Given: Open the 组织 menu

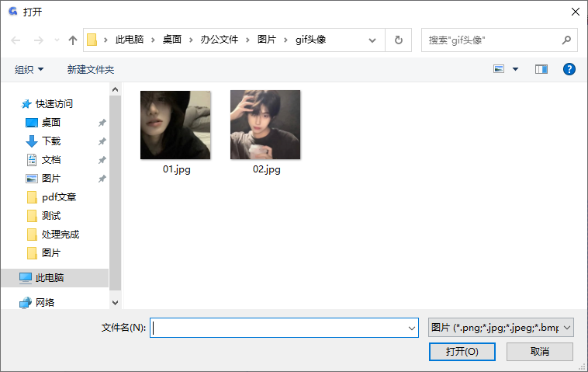Looking at the screenshot, I should click(29, 69).
